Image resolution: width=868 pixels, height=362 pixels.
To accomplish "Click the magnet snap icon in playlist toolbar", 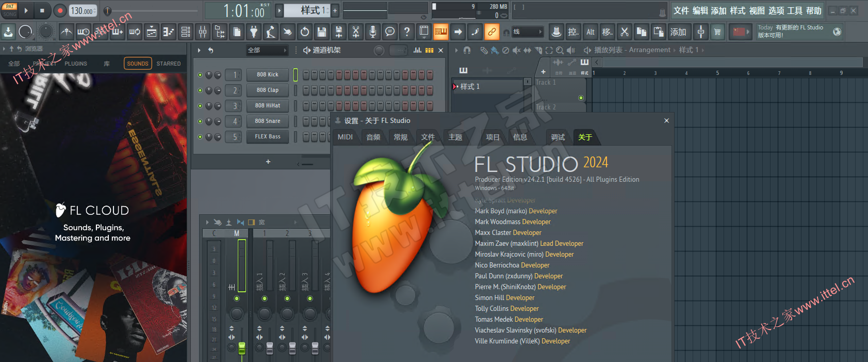I will click(x=467, y=50).
